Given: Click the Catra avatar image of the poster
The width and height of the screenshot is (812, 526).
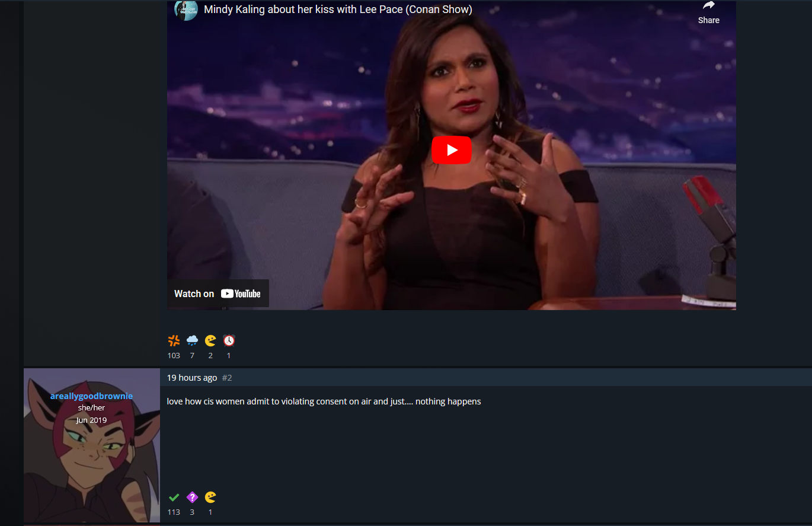Looking at the screenshot, I should (92, 445).
